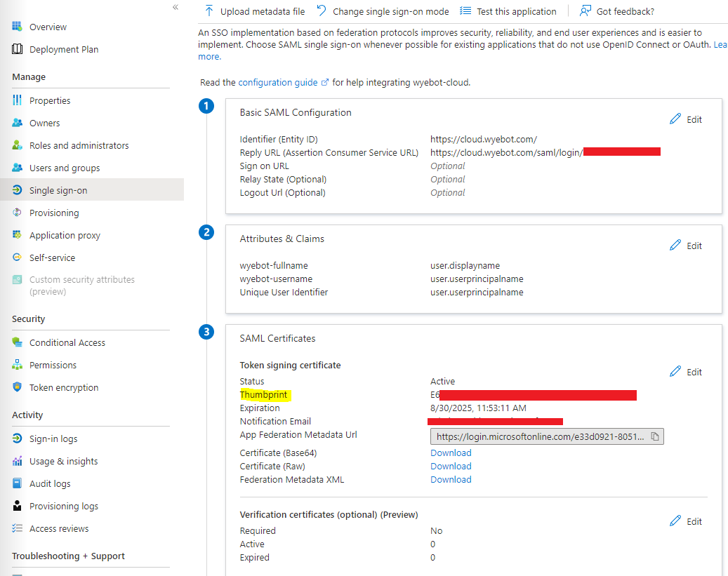The image size is (728, 576).
Task: Click the Edit label for Verification certificates
Action: (x=694, y=522)
